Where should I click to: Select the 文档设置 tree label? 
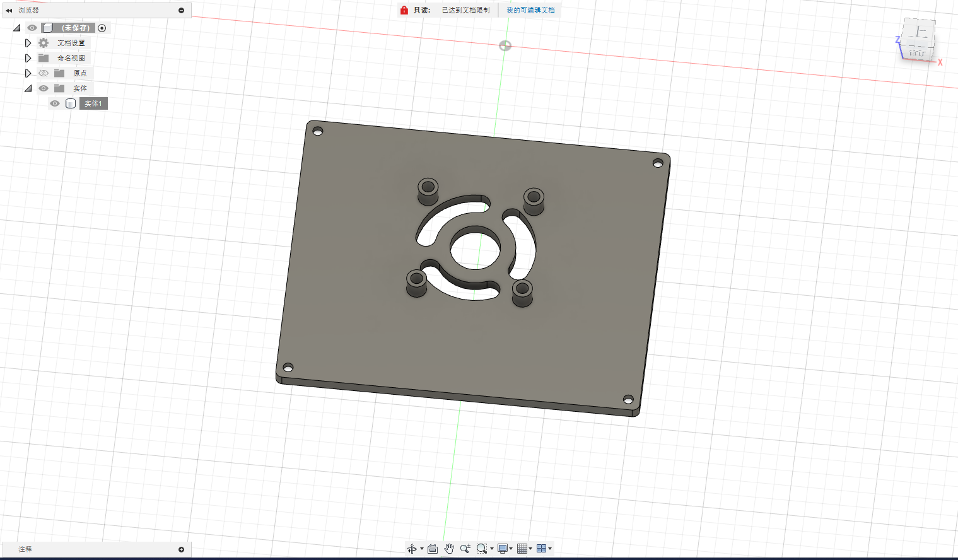pos(71,43)
